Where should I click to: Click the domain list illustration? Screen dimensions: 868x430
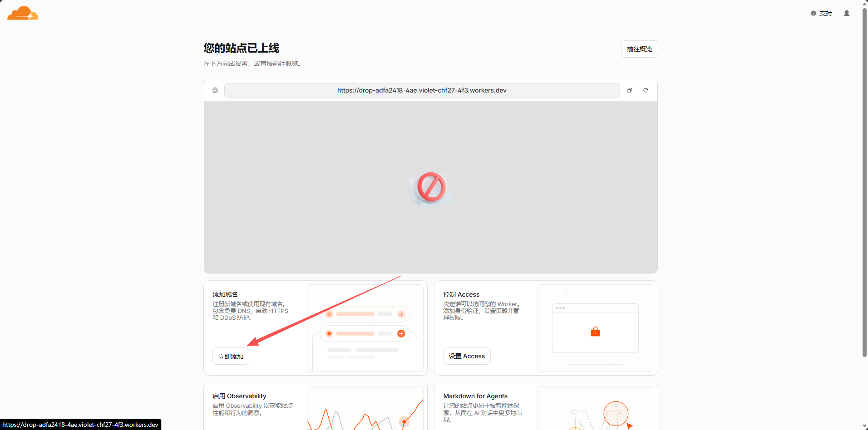point(365,328)
